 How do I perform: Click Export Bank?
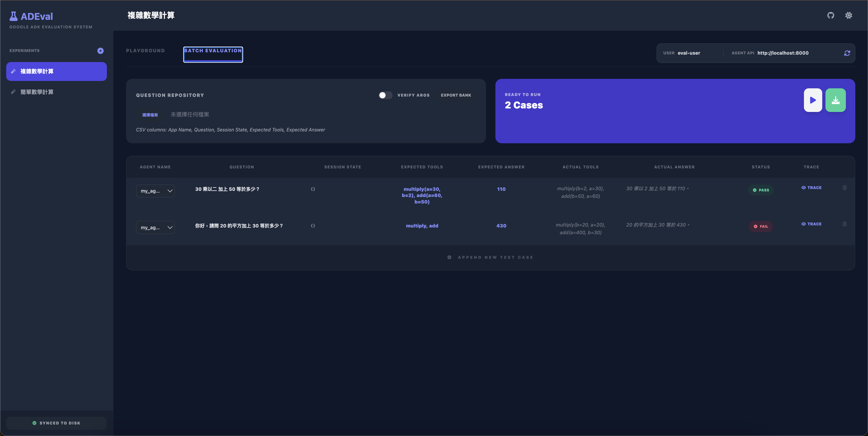coord(456,95)
